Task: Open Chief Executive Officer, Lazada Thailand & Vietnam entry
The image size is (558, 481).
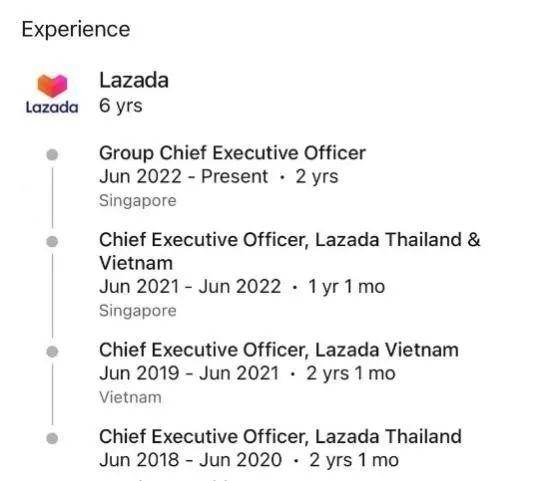Action: click(290, 251)
